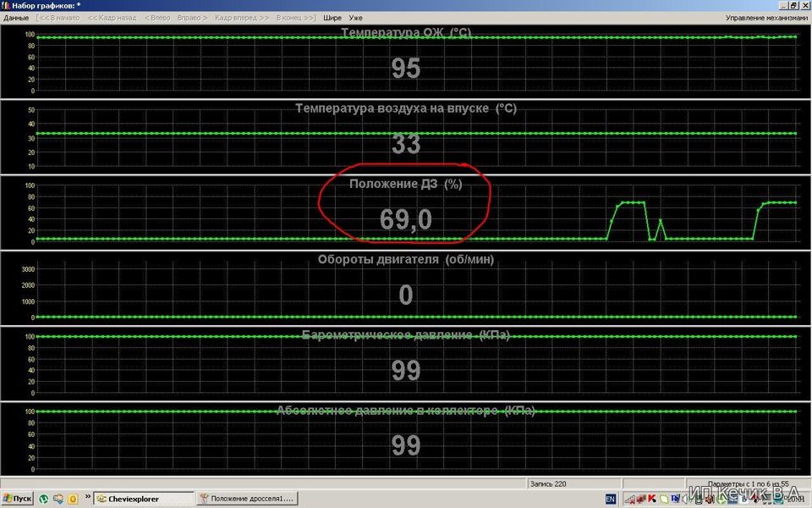Image resolution: width=812 pixels, height=508 pixels.
Task: Click the engine RPM value 0
Action: (x=405, y=295)
